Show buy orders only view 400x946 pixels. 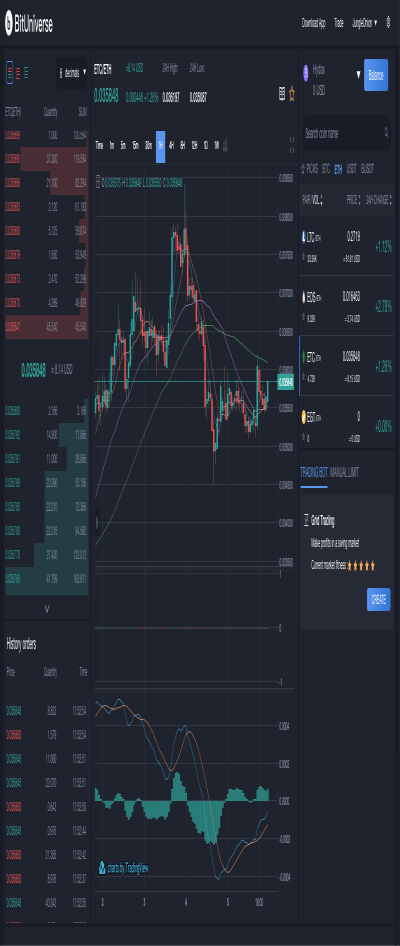[26, 73]
